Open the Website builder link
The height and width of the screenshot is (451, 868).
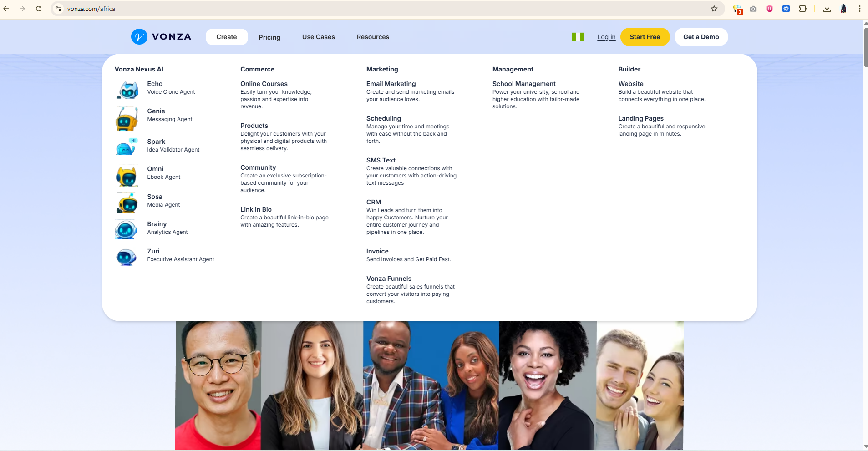(631, 84)
